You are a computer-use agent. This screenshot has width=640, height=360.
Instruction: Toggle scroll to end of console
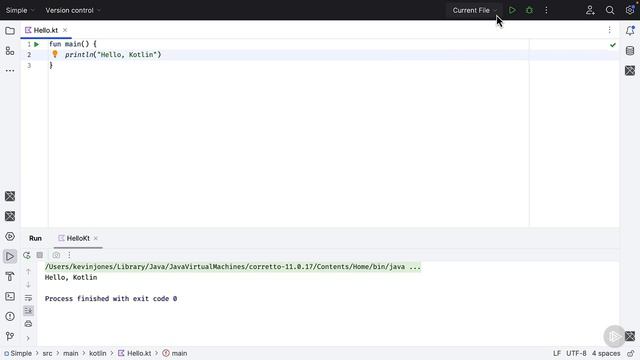28,311
